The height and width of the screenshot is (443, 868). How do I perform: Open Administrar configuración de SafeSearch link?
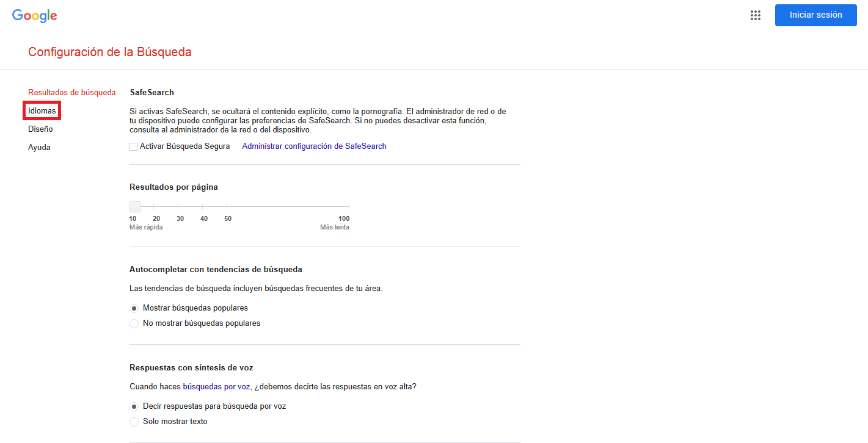click(x=315, y=146)
